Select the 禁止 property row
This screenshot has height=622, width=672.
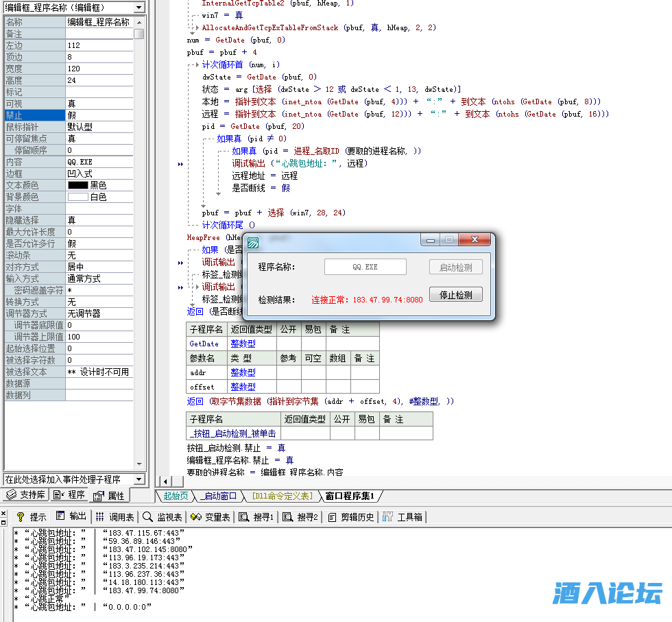tap(34, 115)
